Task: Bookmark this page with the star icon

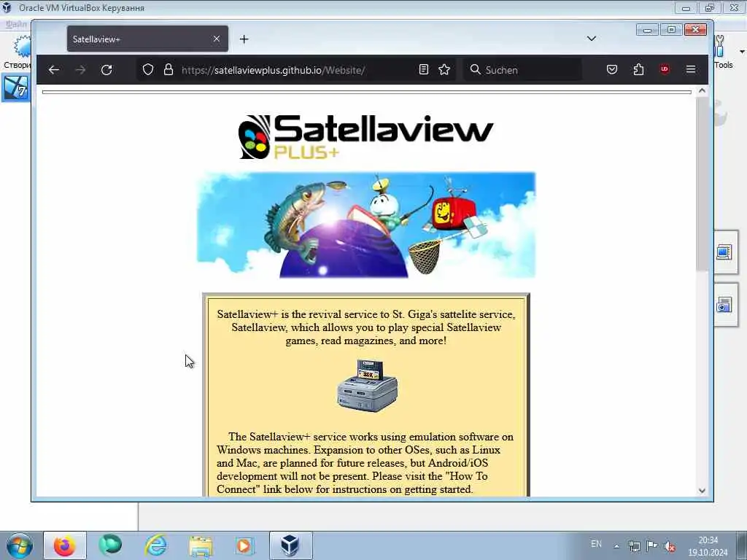Action: (444, 69)
